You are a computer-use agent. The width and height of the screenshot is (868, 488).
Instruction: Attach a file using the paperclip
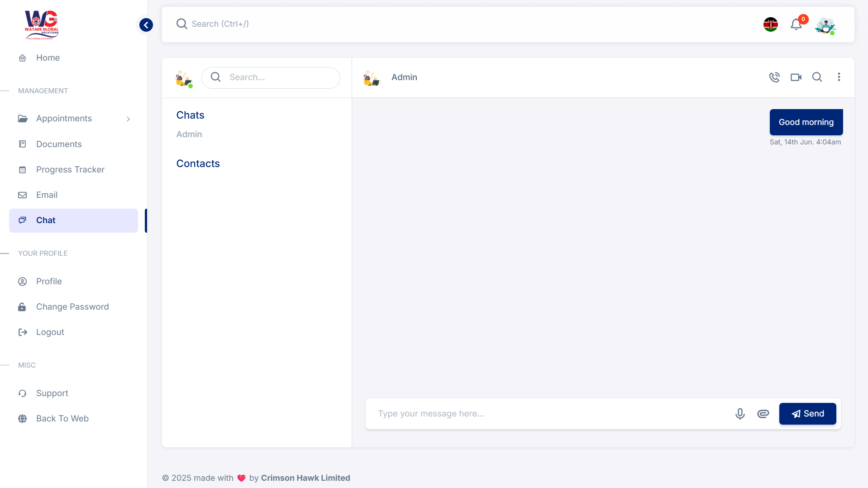[763, 413]
